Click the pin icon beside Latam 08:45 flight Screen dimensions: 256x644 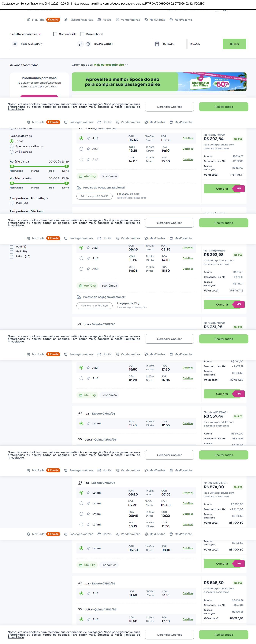click(88, 514)
